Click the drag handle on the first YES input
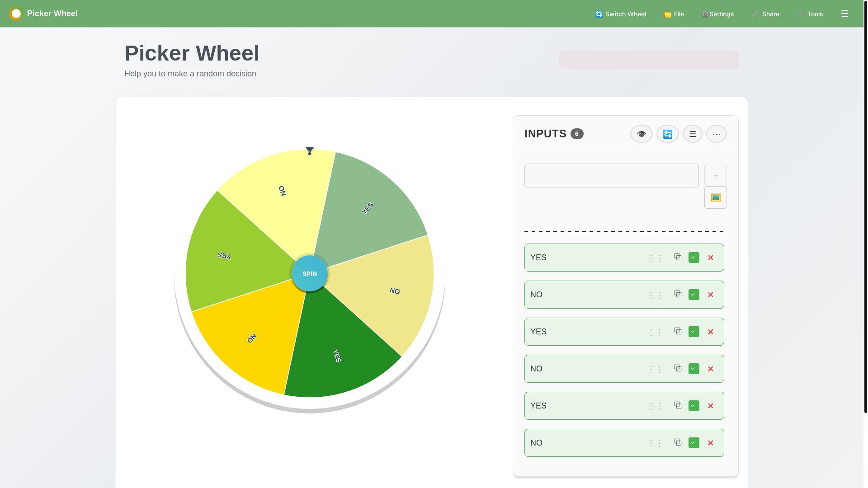Viewport: 868px width, 488px height. (x=655, y=258)
